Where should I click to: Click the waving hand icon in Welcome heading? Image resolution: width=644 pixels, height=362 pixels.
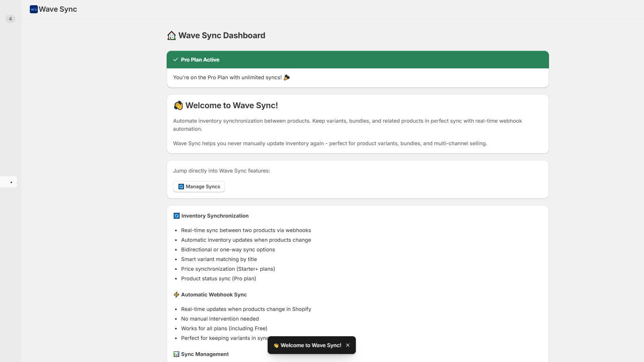click(x=178, y=105)
